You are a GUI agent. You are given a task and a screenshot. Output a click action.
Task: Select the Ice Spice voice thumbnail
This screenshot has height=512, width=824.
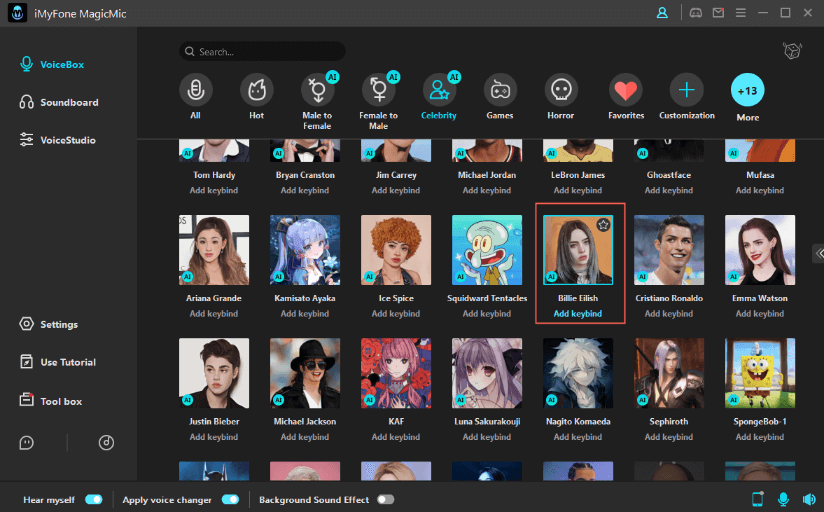[x=396, y=250]
